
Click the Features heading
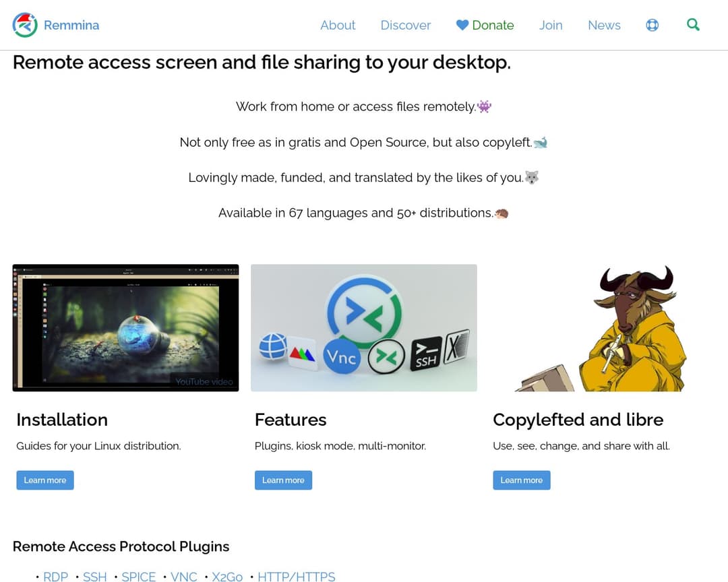tap(291, 420)
